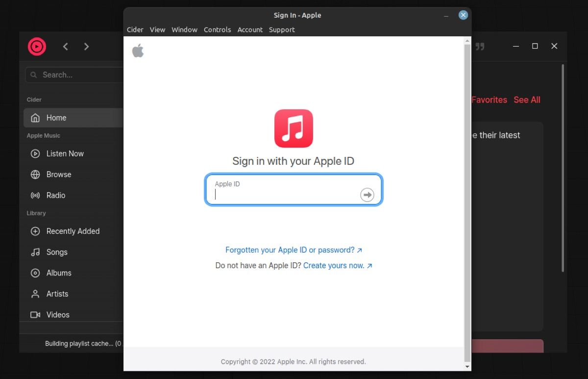Focus the Apple ID input field
This screenshot has width=588, height=379.
pos(294,190)
